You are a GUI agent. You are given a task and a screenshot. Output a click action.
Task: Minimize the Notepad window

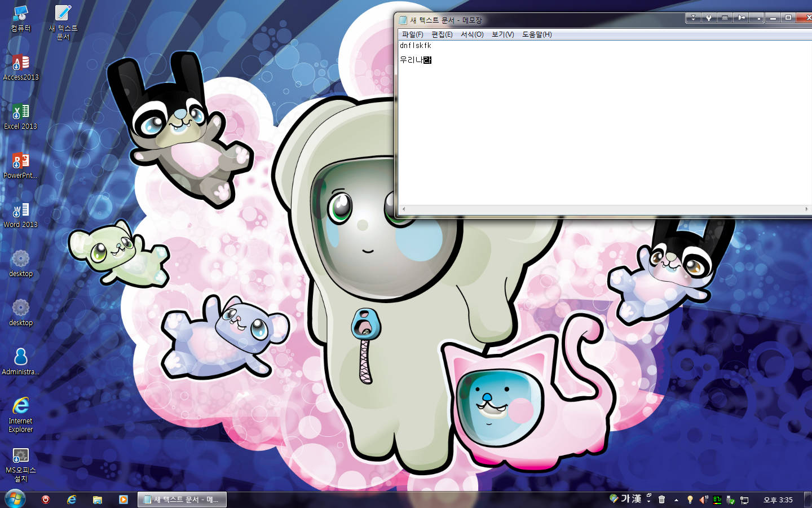773,18
